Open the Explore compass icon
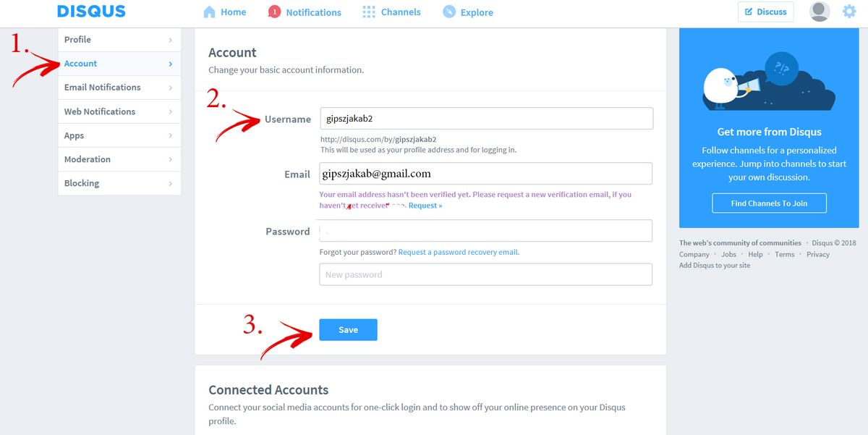Image resolution: width=868 pixels, height=435 pixels. (449, 12)
